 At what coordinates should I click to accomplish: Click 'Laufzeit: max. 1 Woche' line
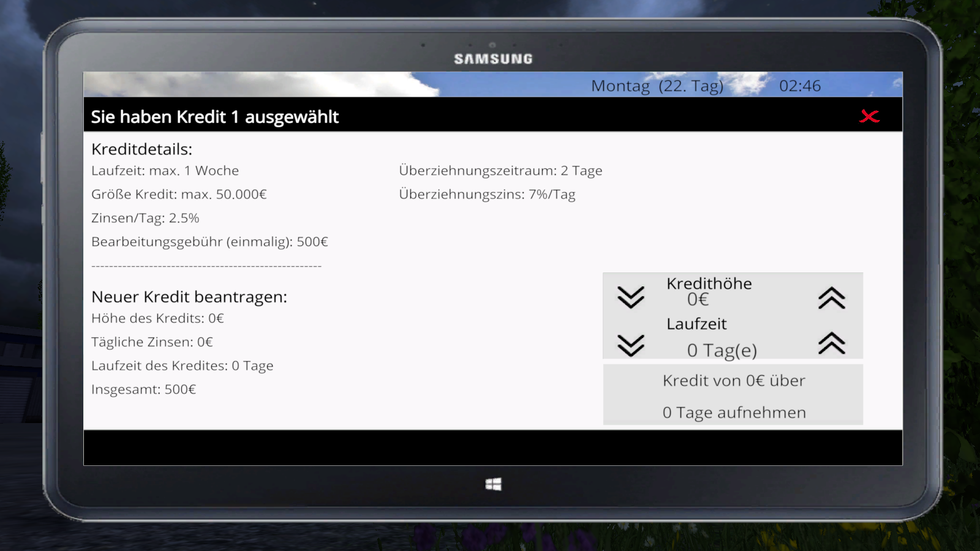[165, 171]
